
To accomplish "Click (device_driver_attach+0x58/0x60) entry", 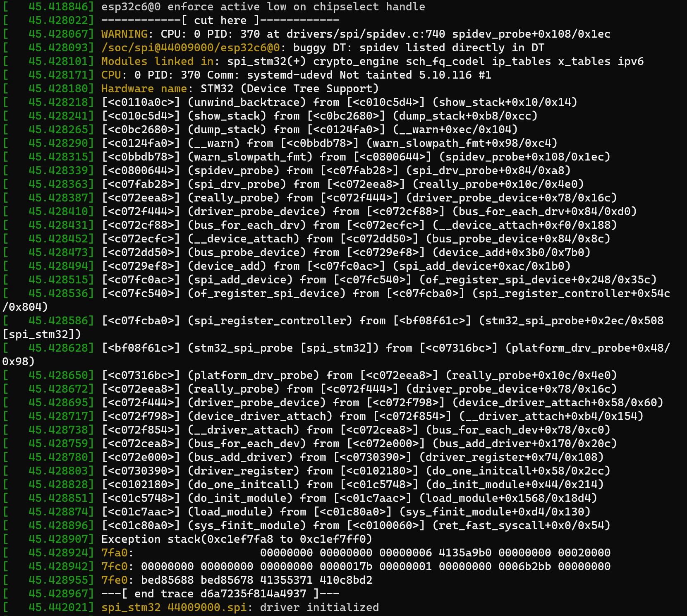I will 558,403.
